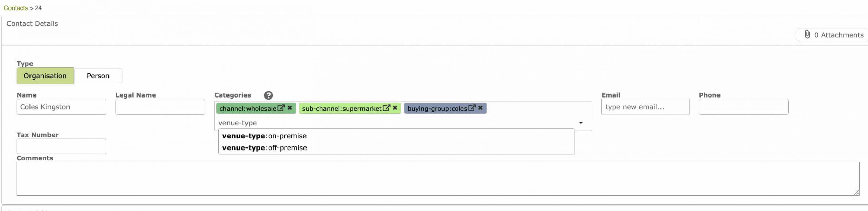Focus the Phone number field

[743, 107]
